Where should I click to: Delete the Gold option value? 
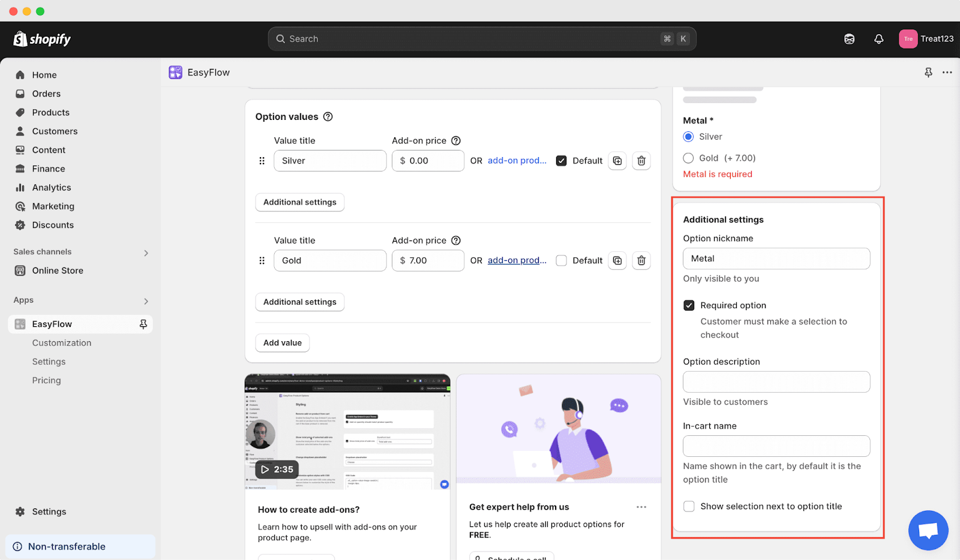(641, 261)
